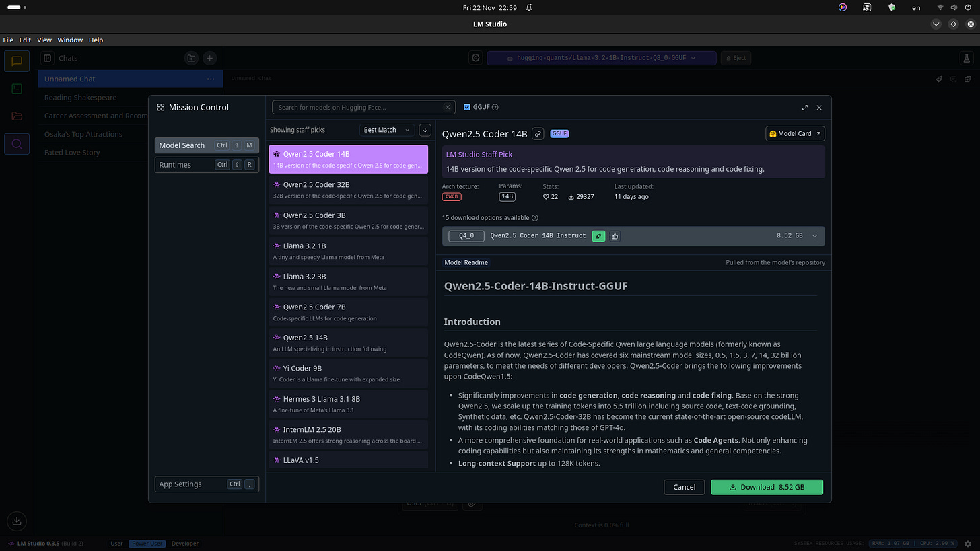This screenshot has height=551, width=980.
Task: Open the Best Match sort dropdown
Action: click(x=387, y=130)
